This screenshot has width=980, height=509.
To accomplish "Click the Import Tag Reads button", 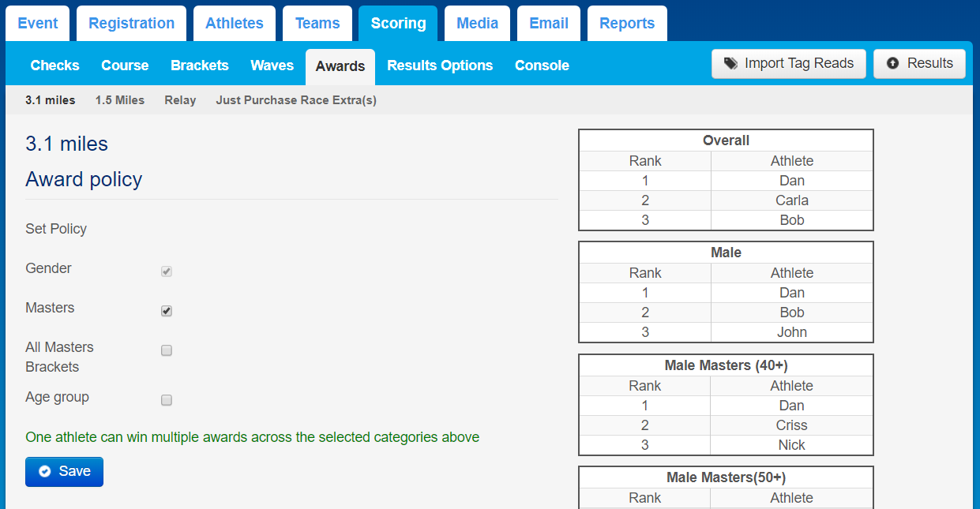I will pos(789,64).
